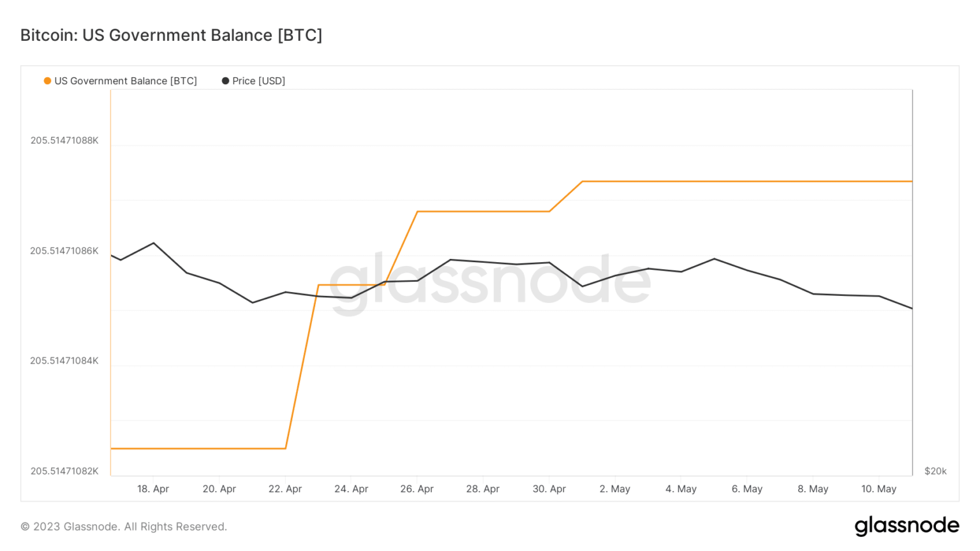Click the 6. May x-axis label

[x=746, y=489]
